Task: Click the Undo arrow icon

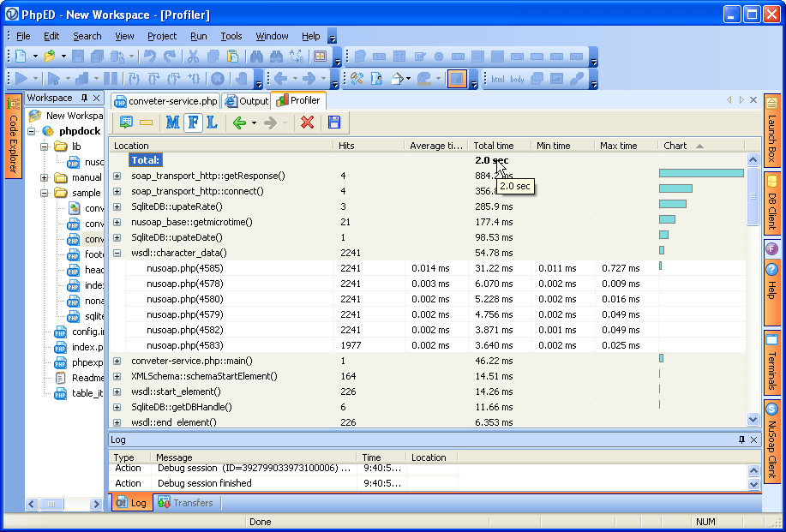Action: (149, 56)
